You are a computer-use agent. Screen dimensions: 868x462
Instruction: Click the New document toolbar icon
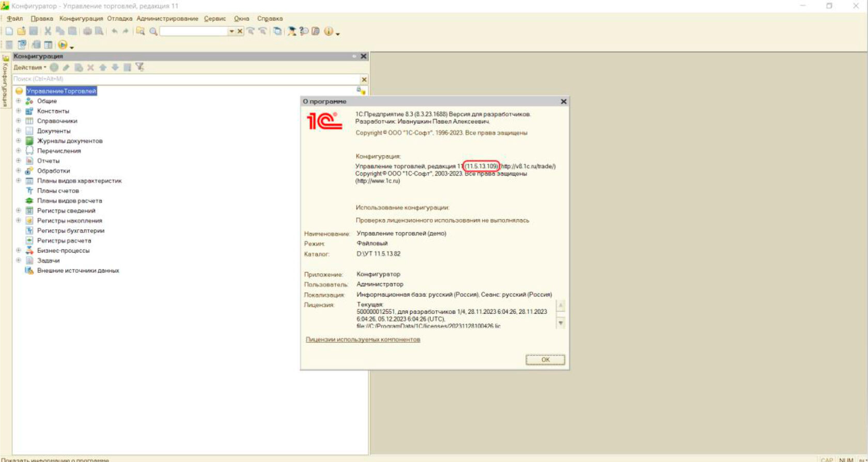tap(9, 31)
